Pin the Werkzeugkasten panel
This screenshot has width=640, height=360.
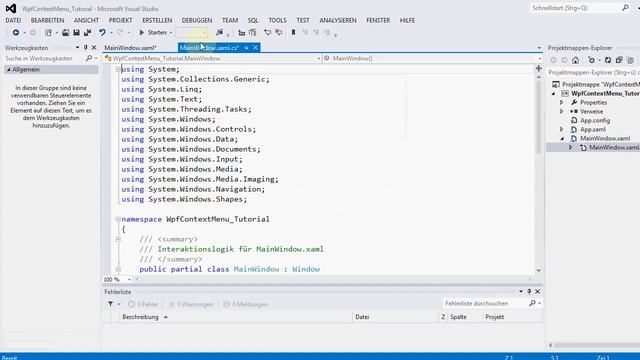coord(86,48)
